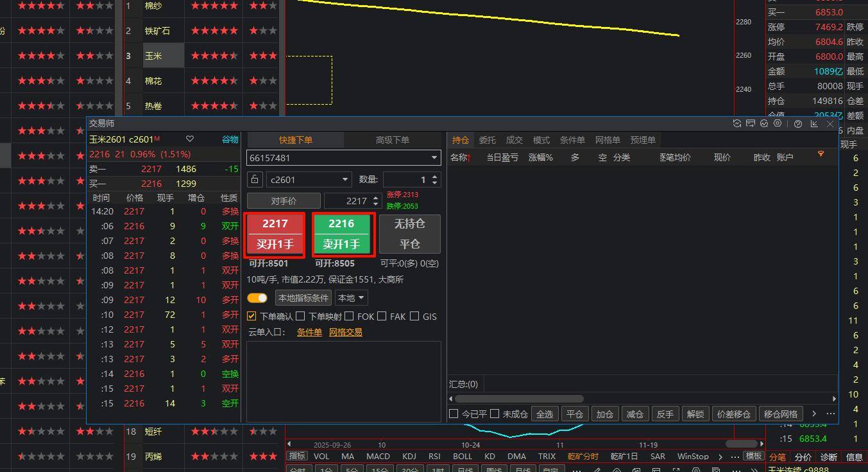The image size is (868, 472).
Task: Click the price 2217 spinner arrows
Action: pos(377,201)
